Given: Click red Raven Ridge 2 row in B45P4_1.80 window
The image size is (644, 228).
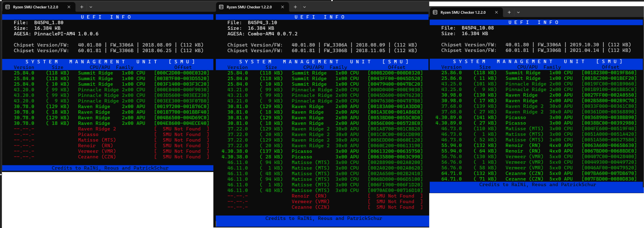Looking at the screenshot, I should point(111,129).
